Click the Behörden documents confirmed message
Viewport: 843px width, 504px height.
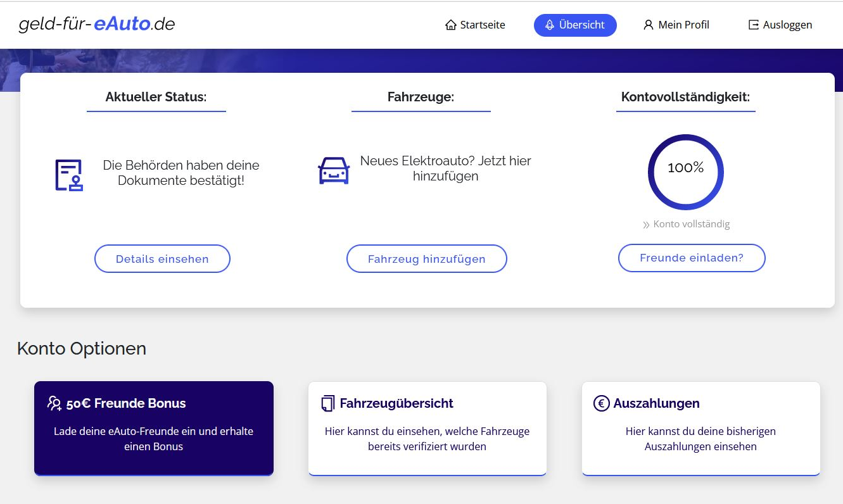tap(181, 173)
